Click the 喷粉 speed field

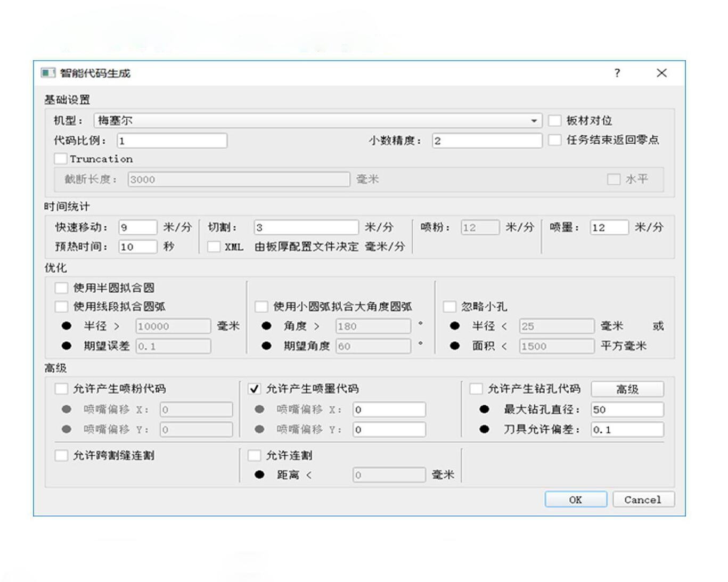click(x=480, y=227)
